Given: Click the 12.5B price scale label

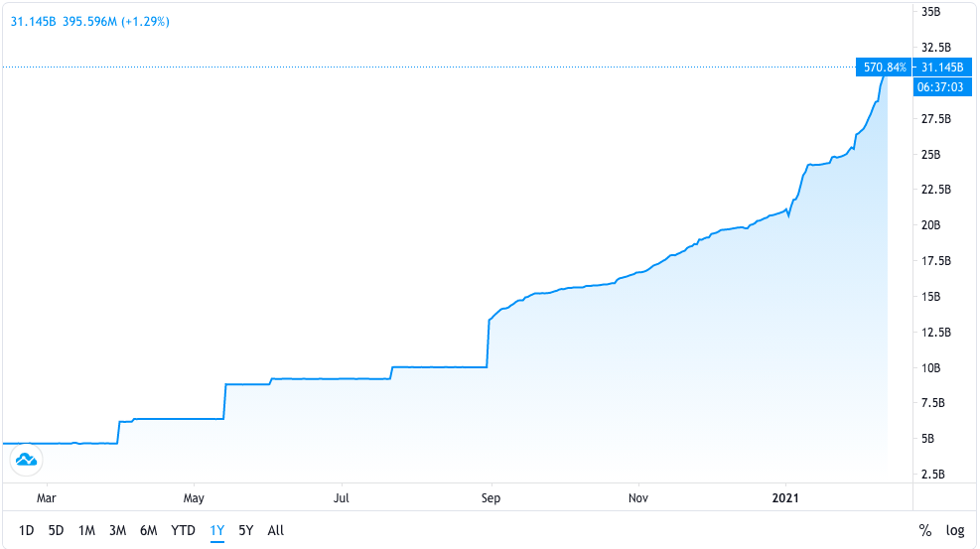Looking at the screenshot, I should [x=935, y=333].
